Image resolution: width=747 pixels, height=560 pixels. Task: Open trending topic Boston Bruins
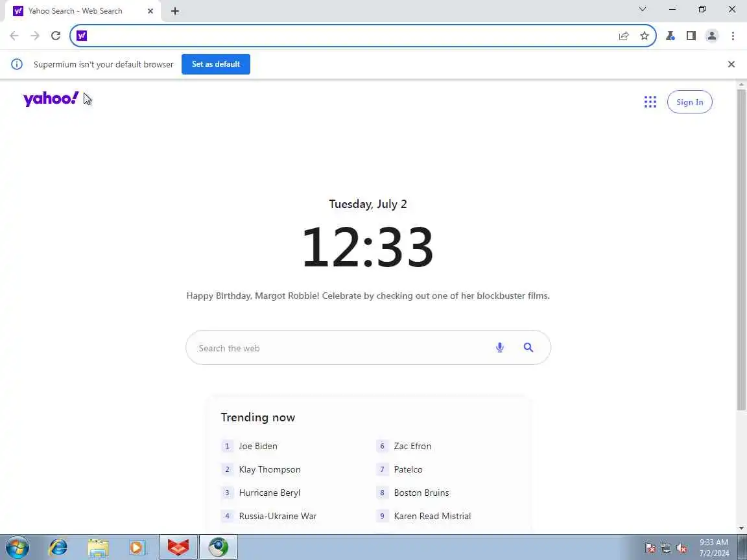[421, 493]
